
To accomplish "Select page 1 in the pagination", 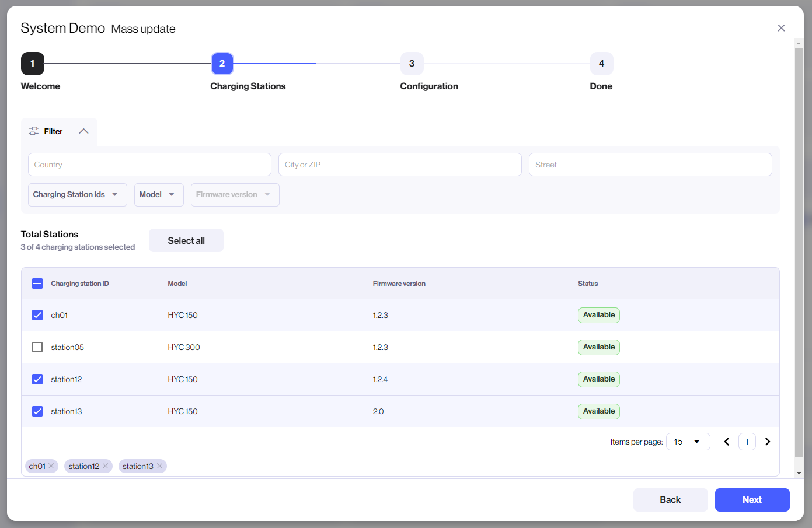I will click(x=747, y=442).
